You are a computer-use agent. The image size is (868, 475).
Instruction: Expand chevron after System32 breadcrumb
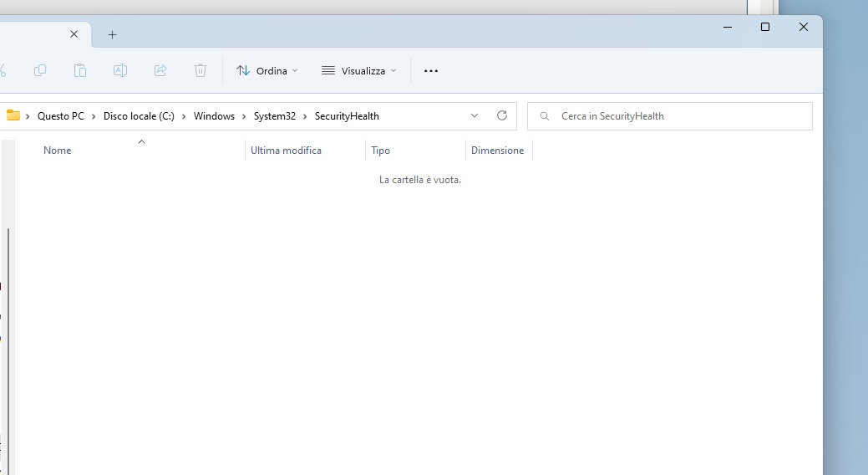coord(305,116)
